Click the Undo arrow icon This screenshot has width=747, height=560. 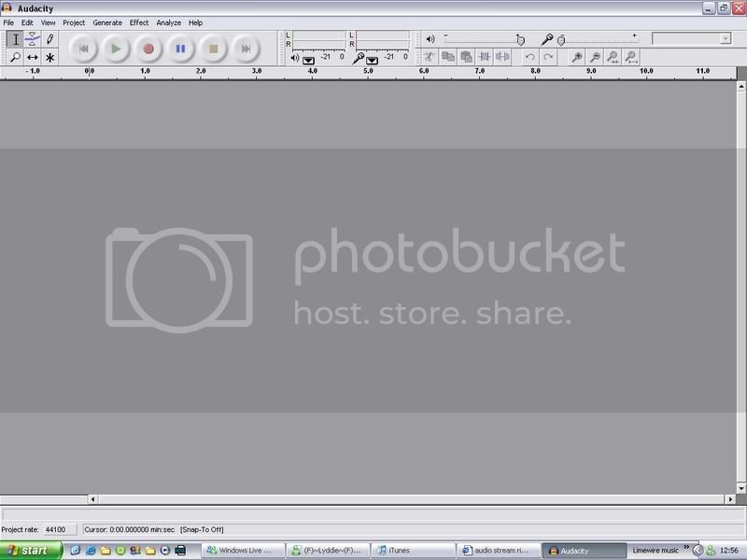(x=529, y=57)
